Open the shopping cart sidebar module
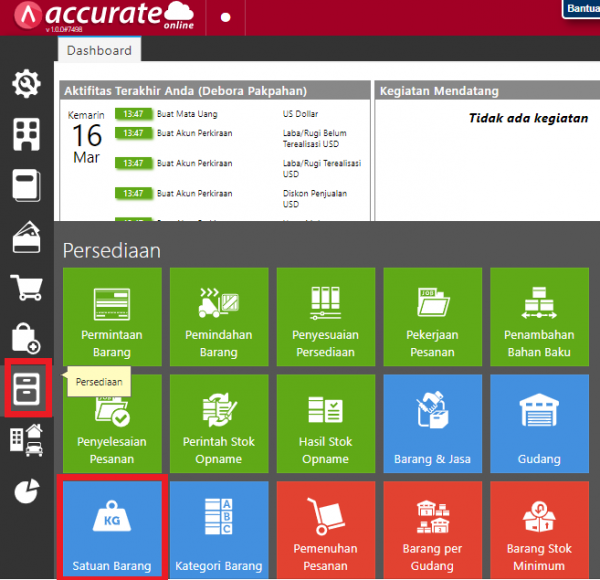The height and width of the screenshot is (580, 600). (26, 287)
